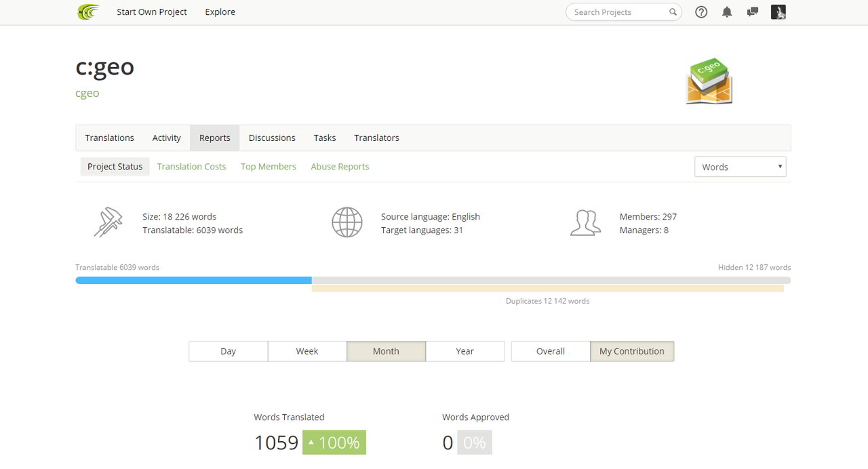Click the blue translatable progress bar
Screen dimensions: 868x469
tap(193, 280)
